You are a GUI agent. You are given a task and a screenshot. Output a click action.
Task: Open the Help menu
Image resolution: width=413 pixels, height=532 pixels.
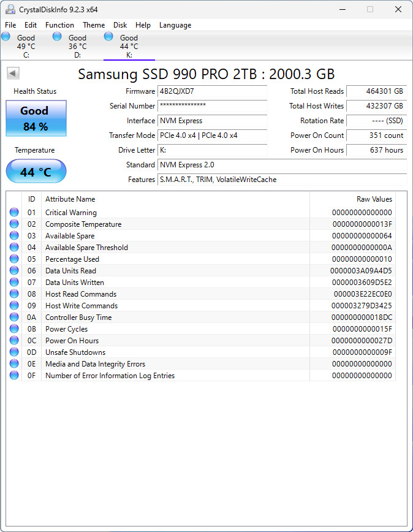(143, 25)
